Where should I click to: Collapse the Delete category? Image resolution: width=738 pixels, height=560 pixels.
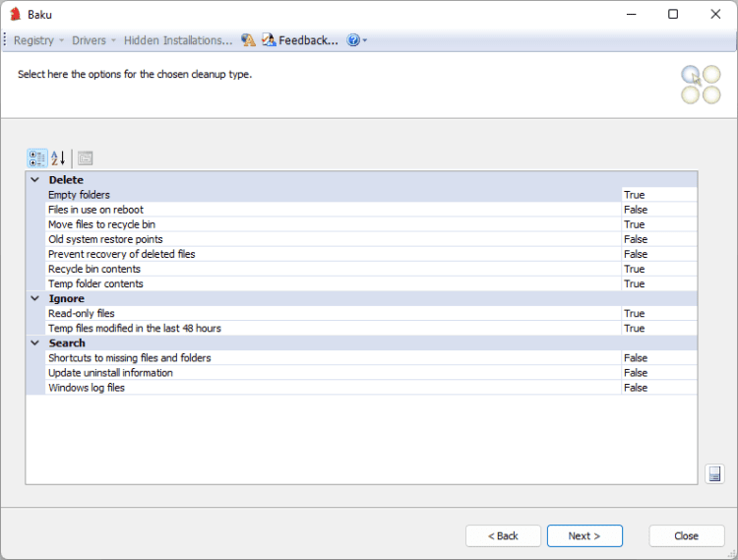pyautogui.click(x=35, y=180)
